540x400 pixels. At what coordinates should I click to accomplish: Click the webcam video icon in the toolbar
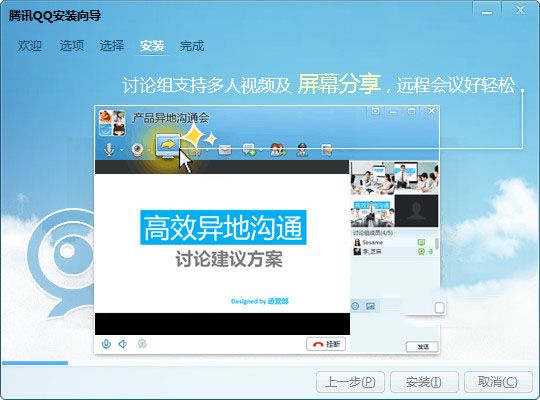coord(138,151)
